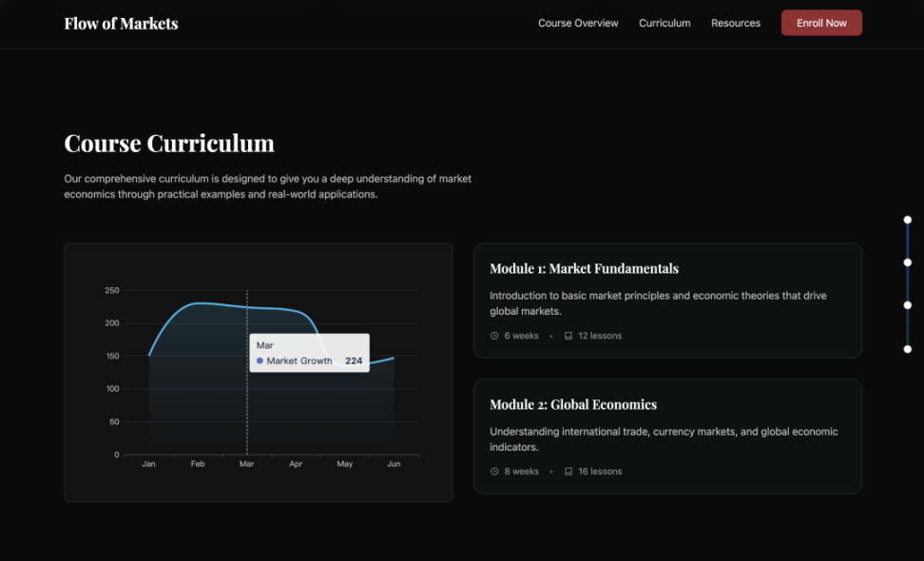Open the Course Overview nav link
924x561 pixels.
(578, 23)
